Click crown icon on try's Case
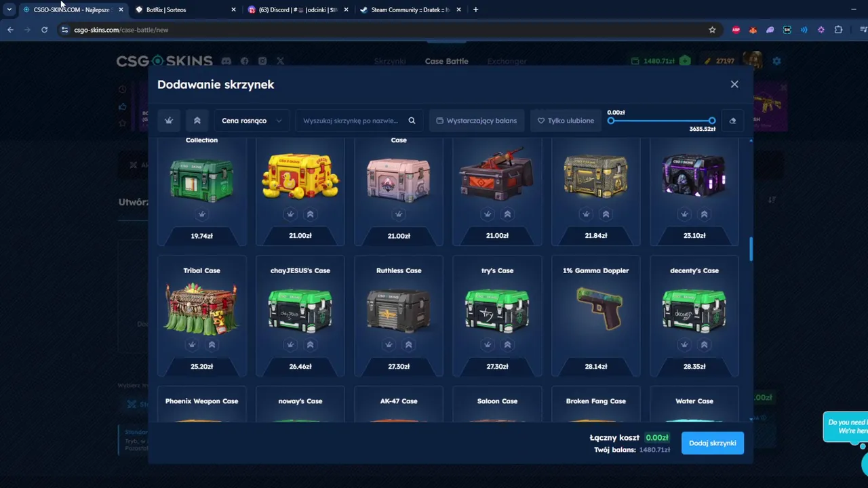Viewport: 868px width, 488px height. 488,345
